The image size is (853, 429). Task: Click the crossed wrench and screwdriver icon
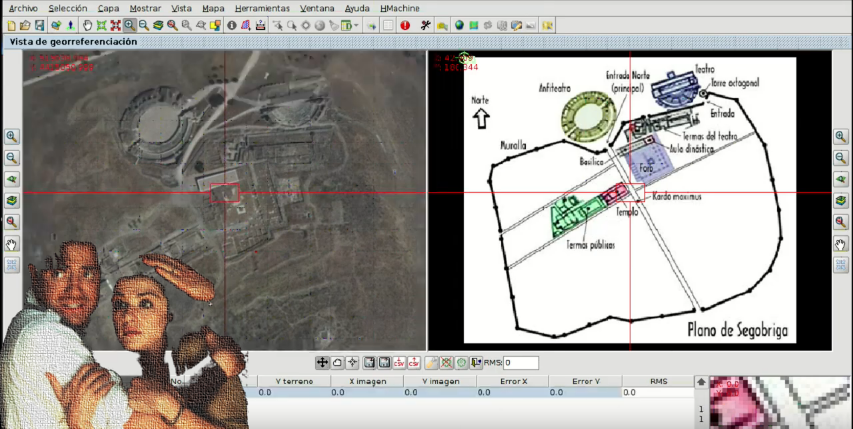click(426, 25)
